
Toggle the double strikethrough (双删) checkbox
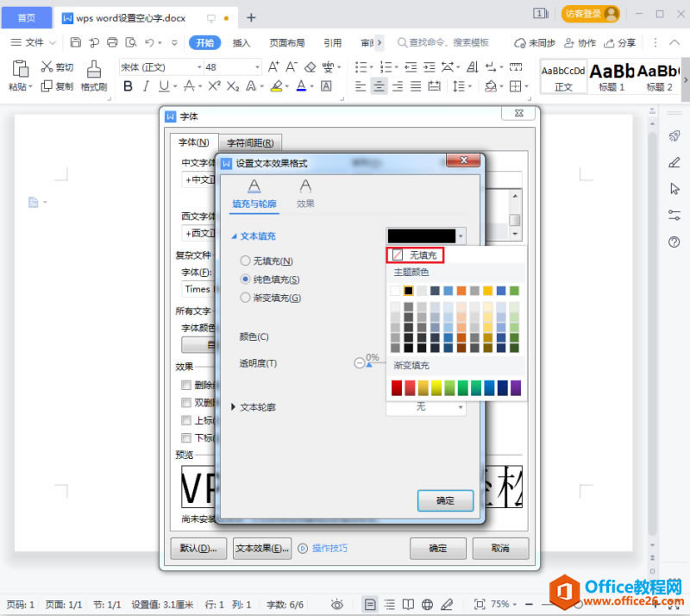click(186, 403)
